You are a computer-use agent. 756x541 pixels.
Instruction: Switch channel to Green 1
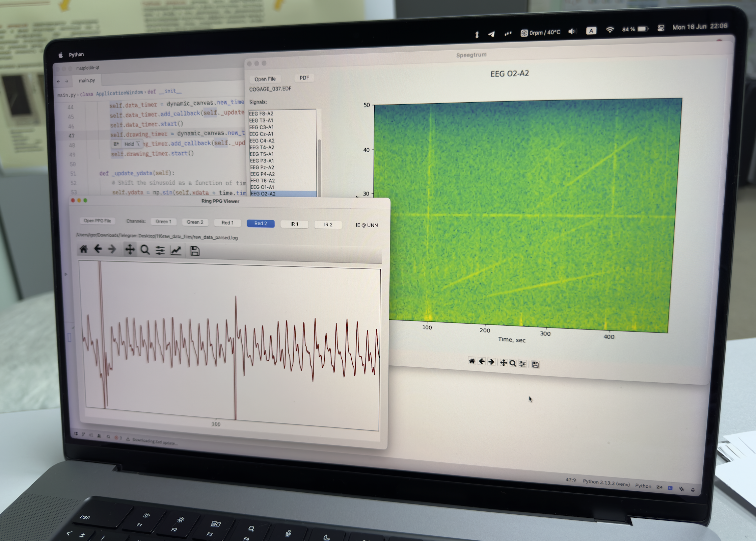[164, 222]
